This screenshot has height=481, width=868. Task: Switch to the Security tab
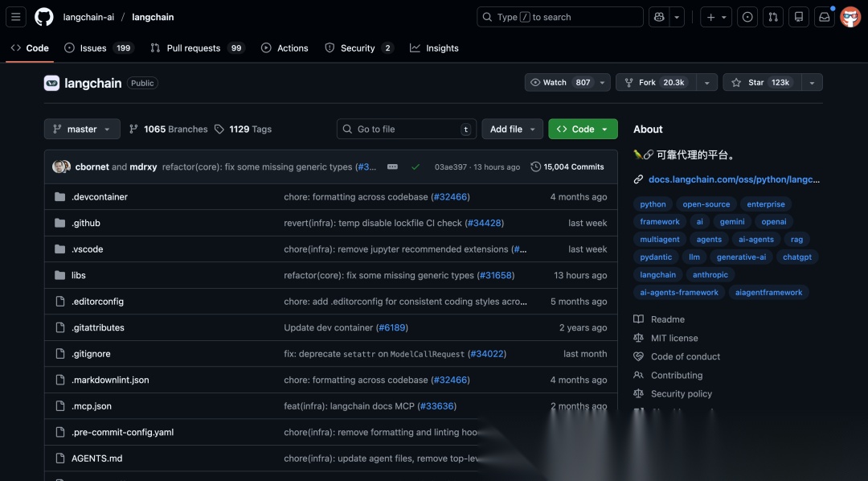359,48
